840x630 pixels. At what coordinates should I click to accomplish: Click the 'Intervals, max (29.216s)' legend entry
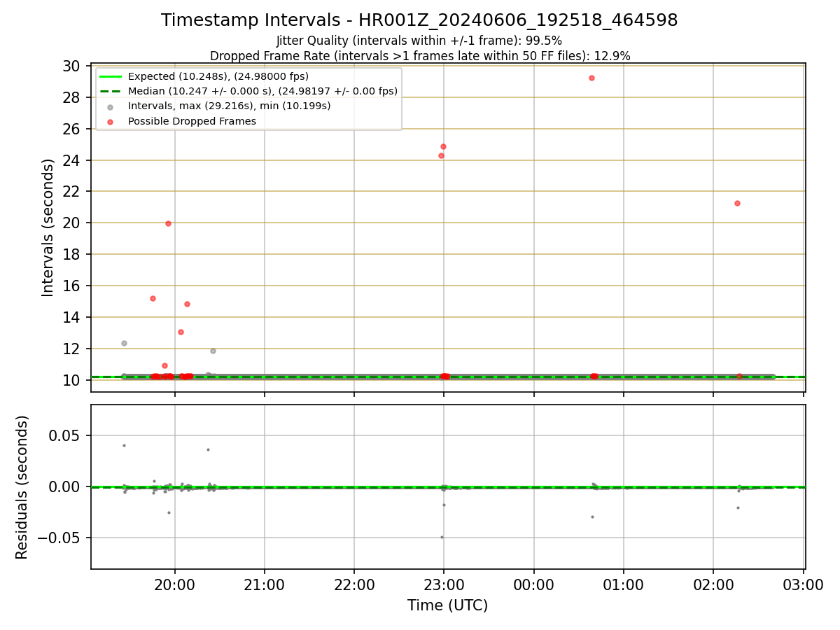point(230,106)
